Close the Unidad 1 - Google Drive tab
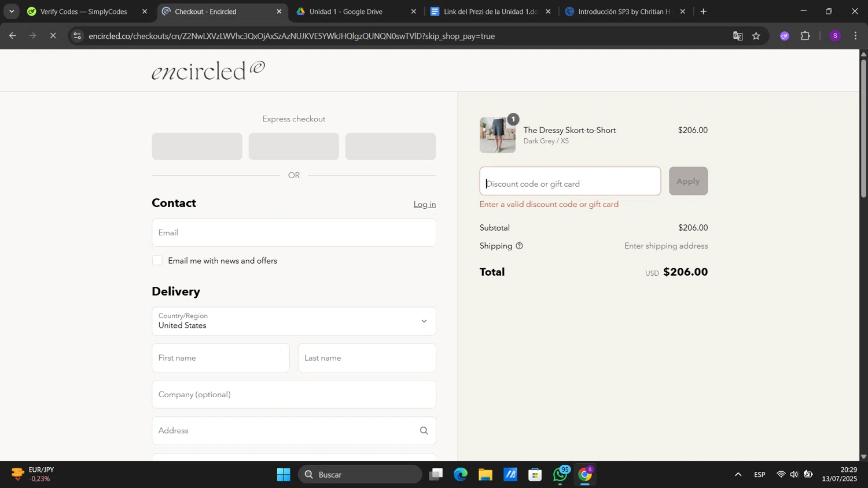 click(x=413, y=12)
